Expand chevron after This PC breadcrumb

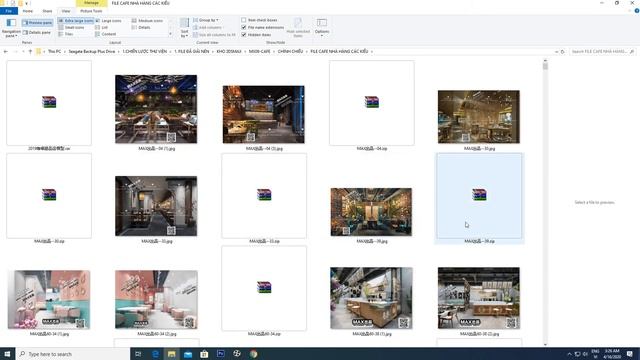65,51
